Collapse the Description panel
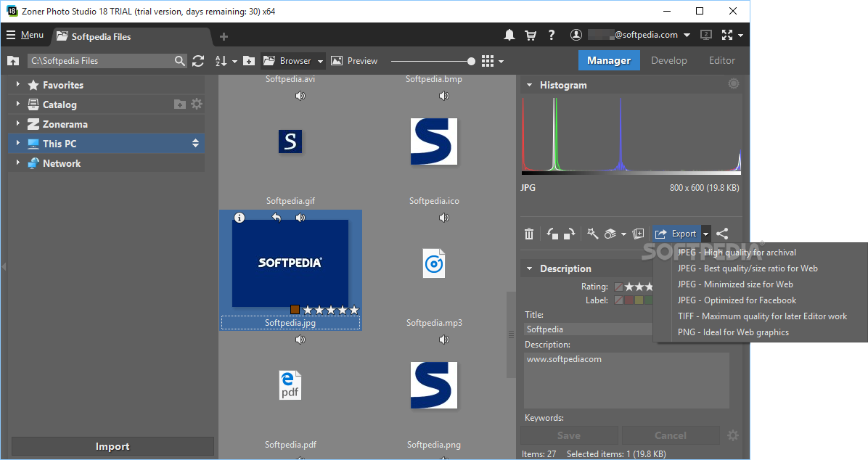 point(529,268)
